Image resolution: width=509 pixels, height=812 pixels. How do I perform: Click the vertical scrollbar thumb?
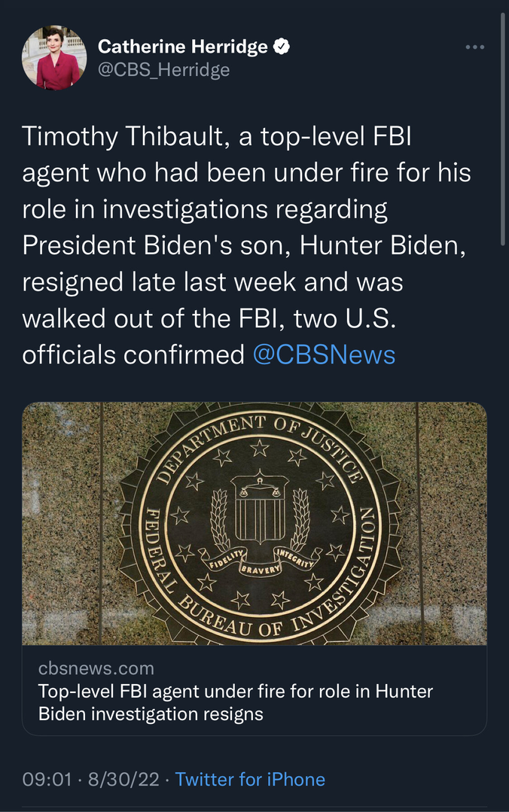pos(503,128)
